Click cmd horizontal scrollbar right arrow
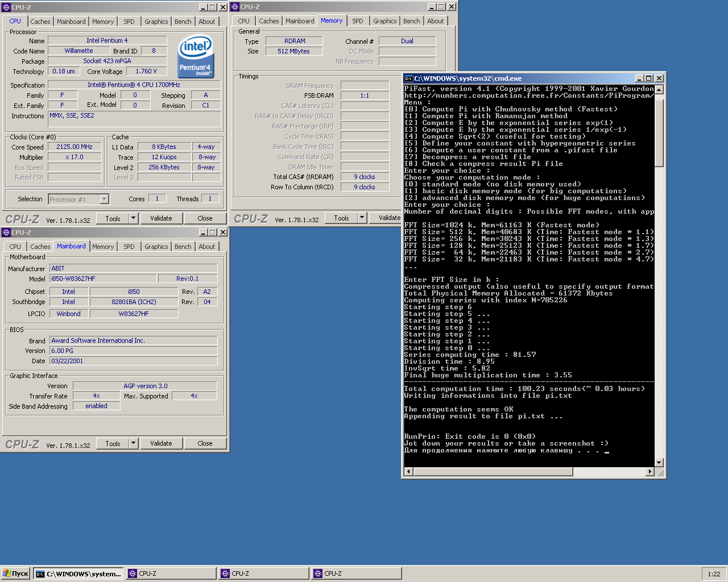728x582 pixels. 650,472
